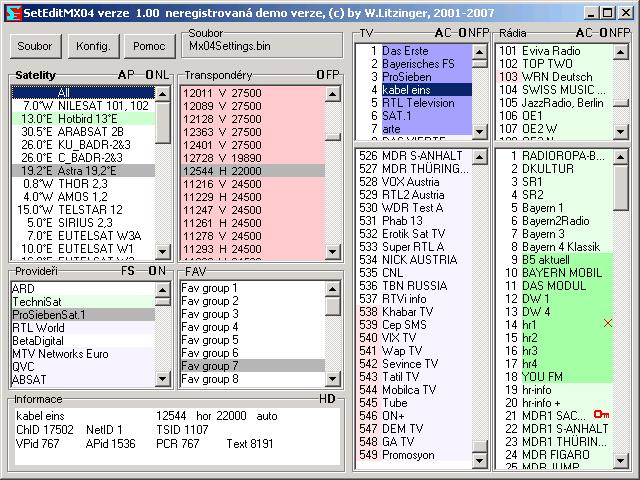
Task: Select transponder 12728 V 19890
Action: click(x=253, y=158)
